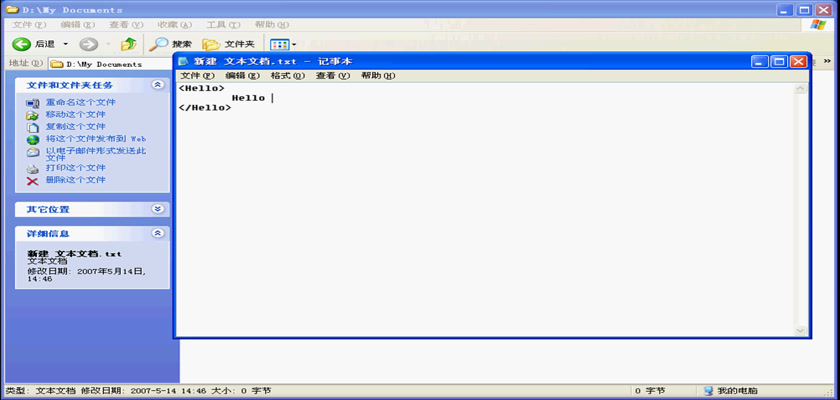This screenshot has width=840, height=400.
Task: Click the folder icon in the address bar
Action: [x=56, y=64]
